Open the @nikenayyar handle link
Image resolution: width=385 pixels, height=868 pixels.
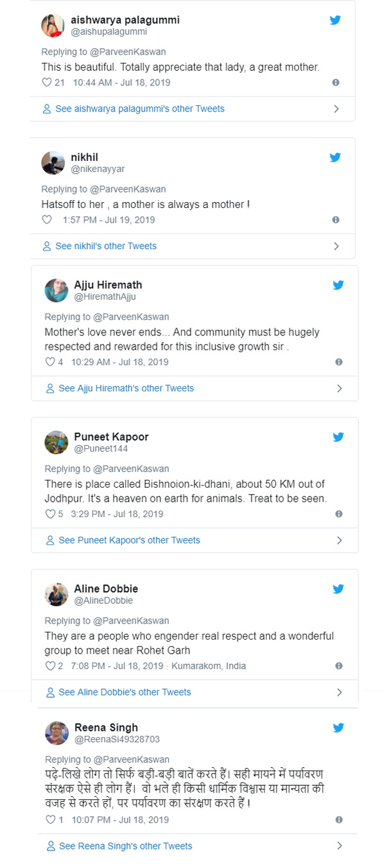click(98, 169)
